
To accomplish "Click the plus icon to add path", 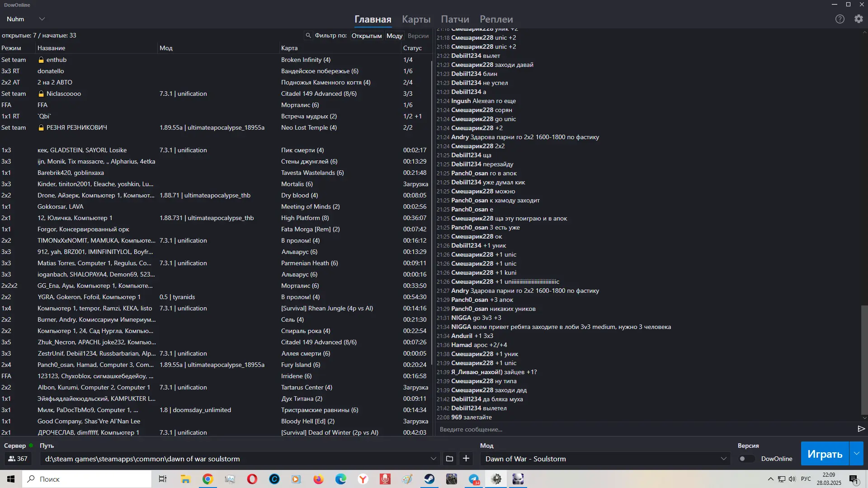I will click(466, 459).
